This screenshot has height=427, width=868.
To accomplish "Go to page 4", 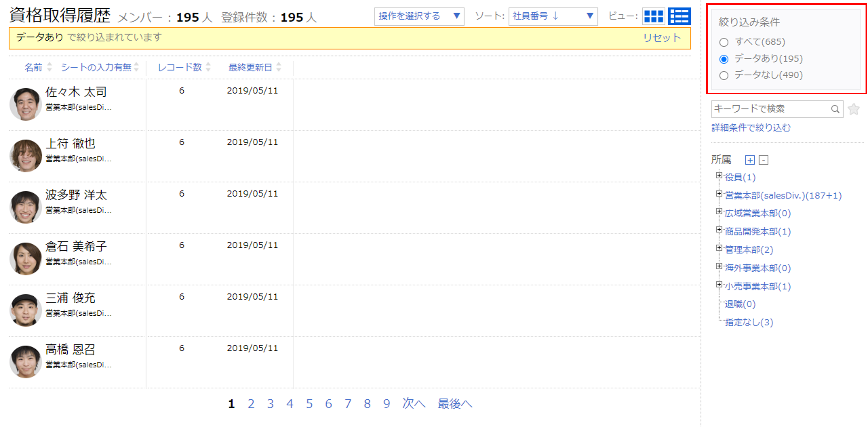I will [290, 403].
